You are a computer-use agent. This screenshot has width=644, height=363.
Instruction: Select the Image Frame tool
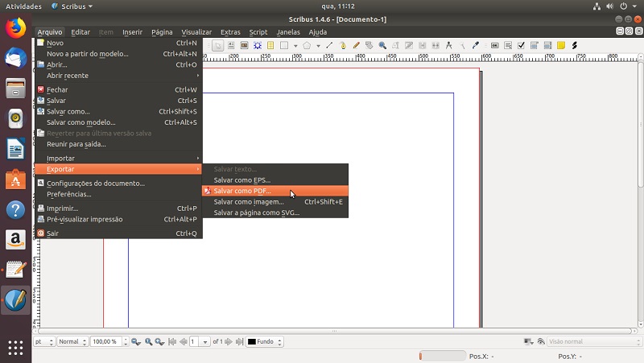point(245,46)
